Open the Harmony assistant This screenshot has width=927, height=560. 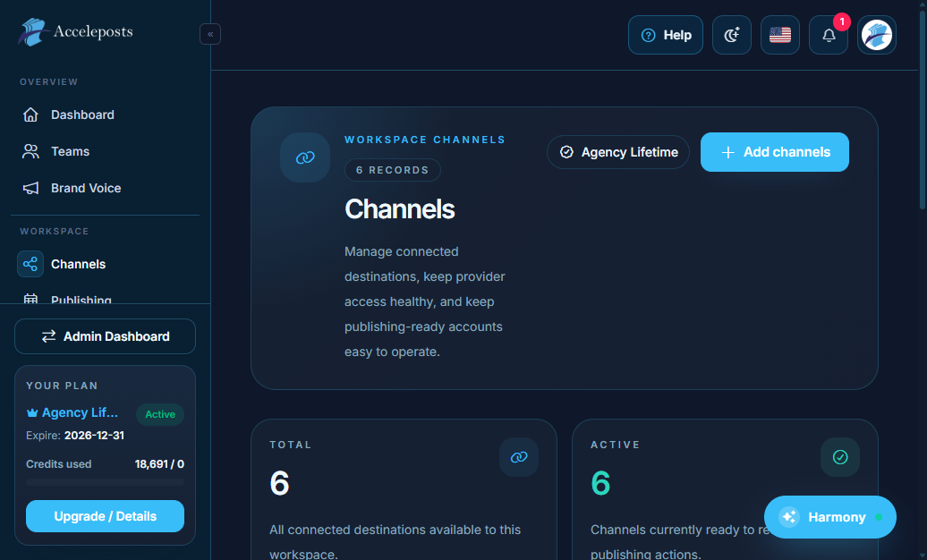coord(830,517)
